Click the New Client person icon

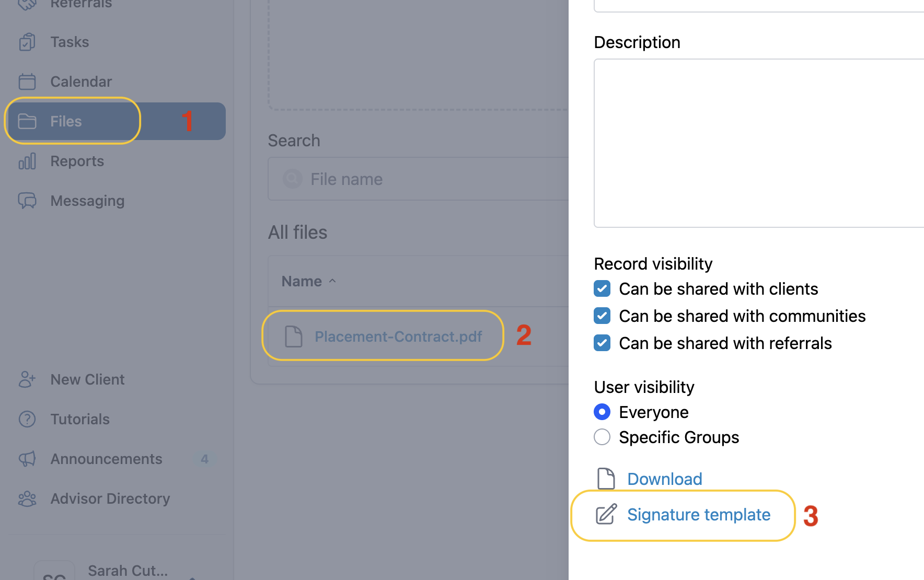(x=27, y=379)
